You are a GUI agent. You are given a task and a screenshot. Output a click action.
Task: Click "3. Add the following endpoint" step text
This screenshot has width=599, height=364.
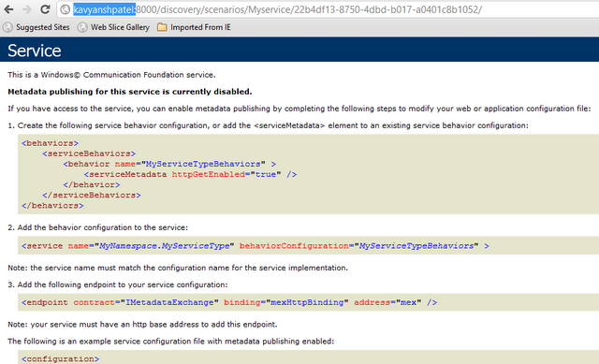coord(118,284)
